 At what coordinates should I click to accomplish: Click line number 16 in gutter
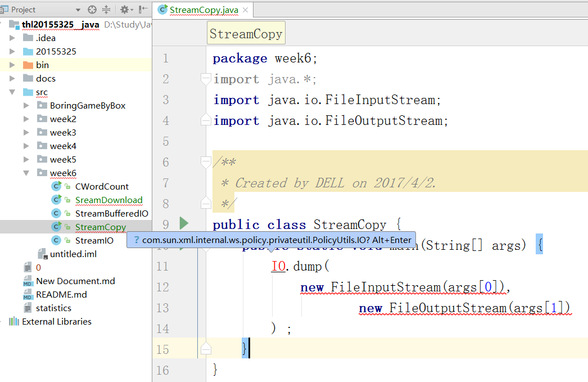pos(162,370)
